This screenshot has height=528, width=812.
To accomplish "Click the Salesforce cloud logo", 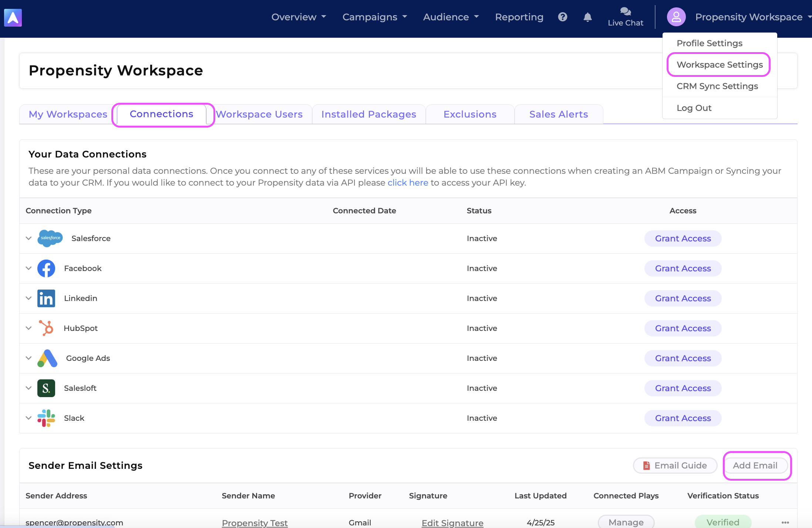I will pyautogui.click(x=50, y=238).
